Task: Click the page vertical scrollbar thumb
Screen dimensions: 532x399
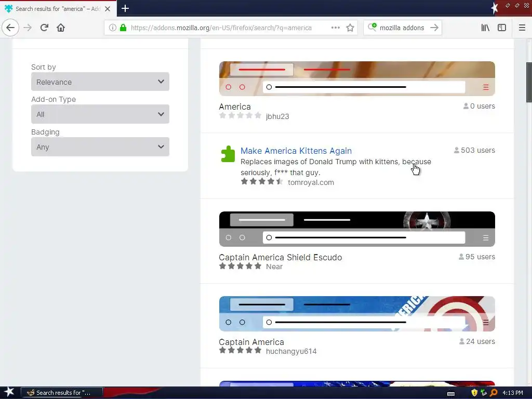Action: [x=529, y=82]
